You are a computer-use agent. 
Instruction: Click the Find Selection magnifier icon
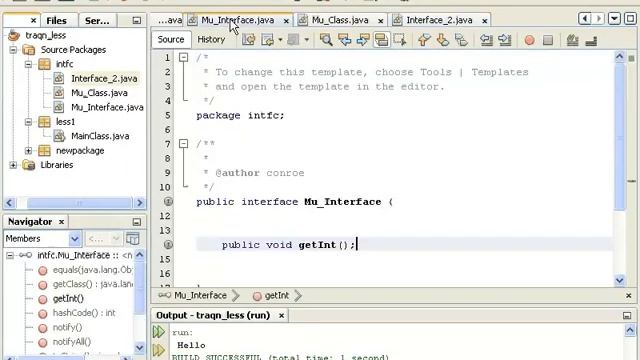click(x=326, y=40)
